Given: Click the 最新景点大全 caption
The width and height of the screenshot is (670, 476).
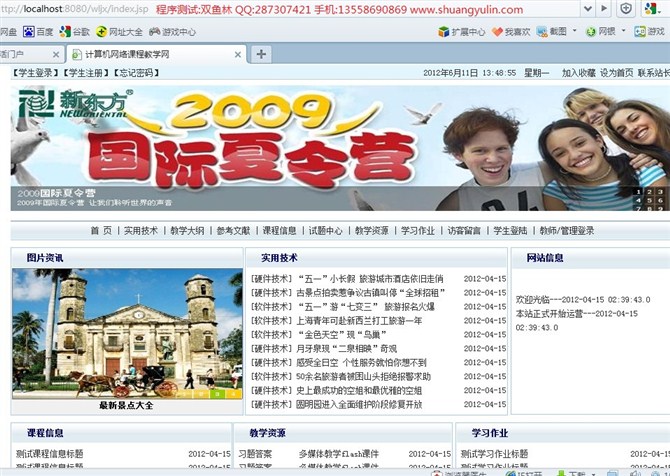Looking at the screenshot, I should coord(126,405).
